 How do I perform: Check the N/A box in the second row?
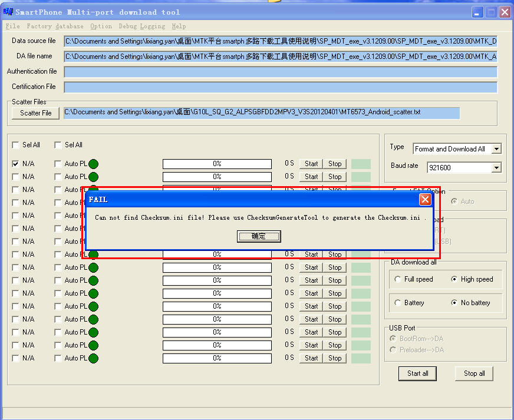click(x=15, y=177)
